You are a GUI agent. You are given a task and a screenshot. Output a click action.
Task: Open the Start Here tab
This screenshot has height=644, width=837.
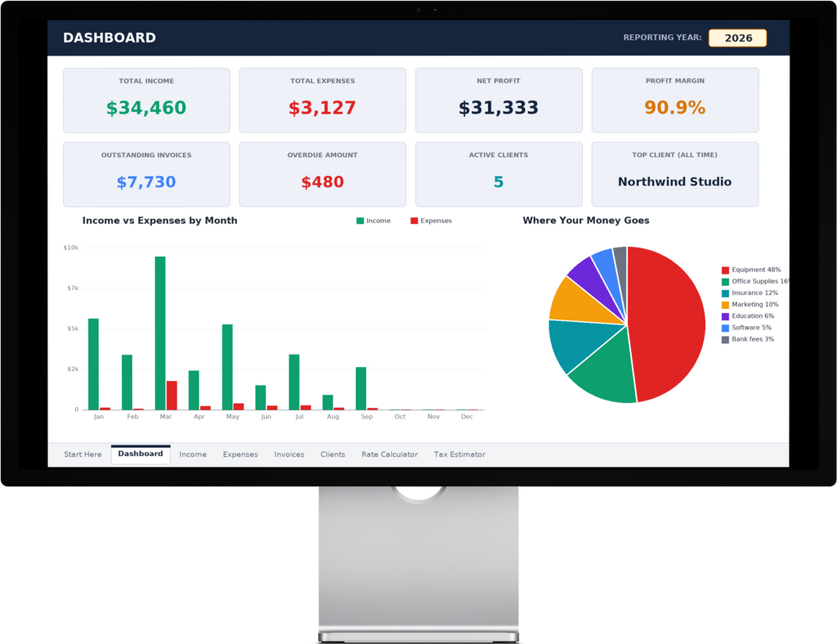tap(83, 454)
